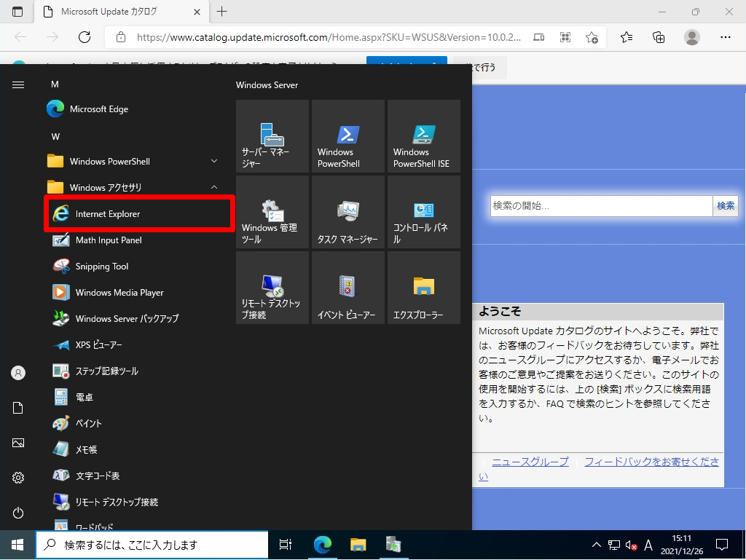Toggle the IME input mode indicator A
The width and height of the screenshot is (746, 560).
coord(648,545)
